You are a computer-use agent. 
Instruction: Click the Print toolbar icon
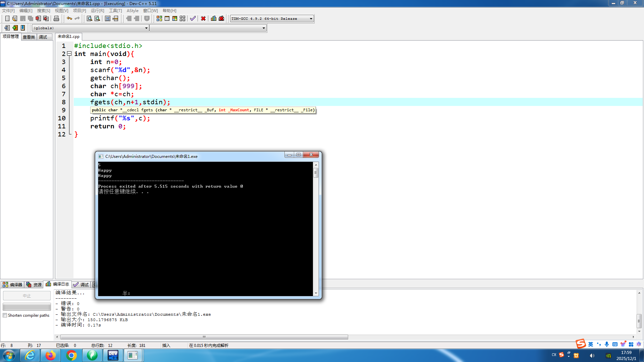pyautogui.click(x=56, y=18)
